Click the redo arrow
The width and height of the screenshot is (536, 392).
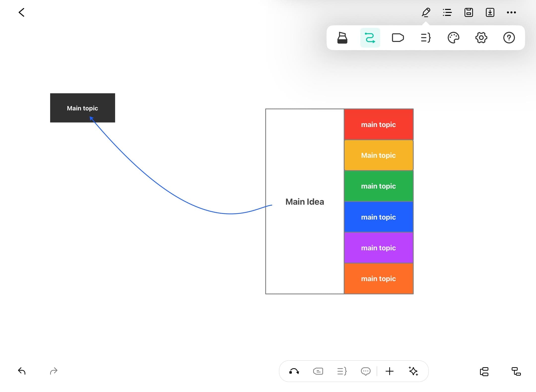click(54, 371)
